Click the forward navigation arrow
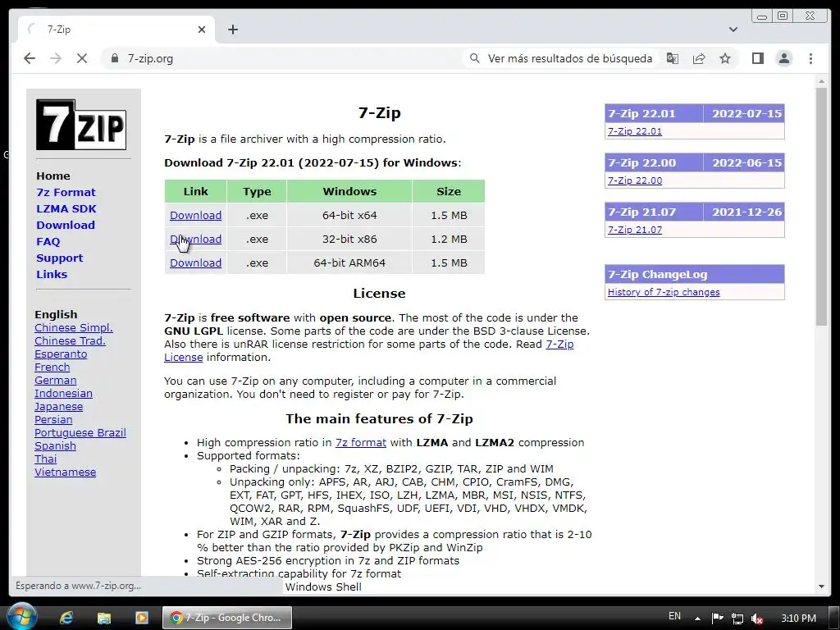The height and width of the screenshot is (630, 840). pos(56,58)
